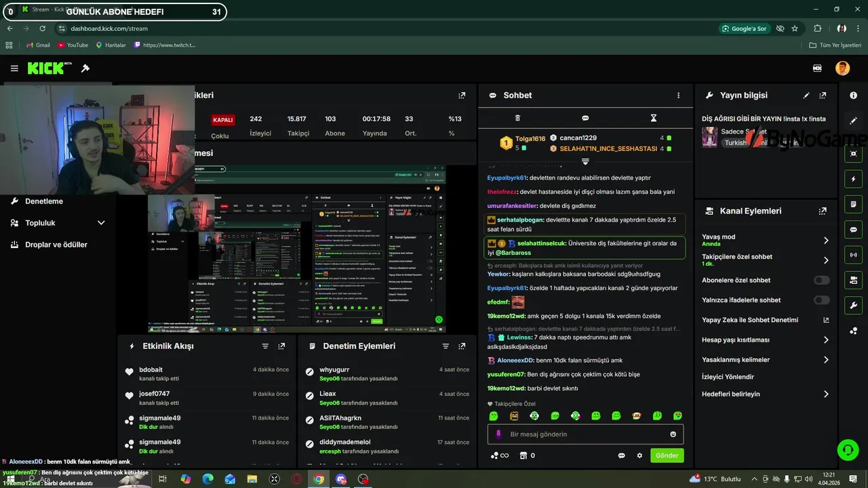Open the YouTube bookmark
The width and height of the screenshot is (868, 488).
[73, 45]
